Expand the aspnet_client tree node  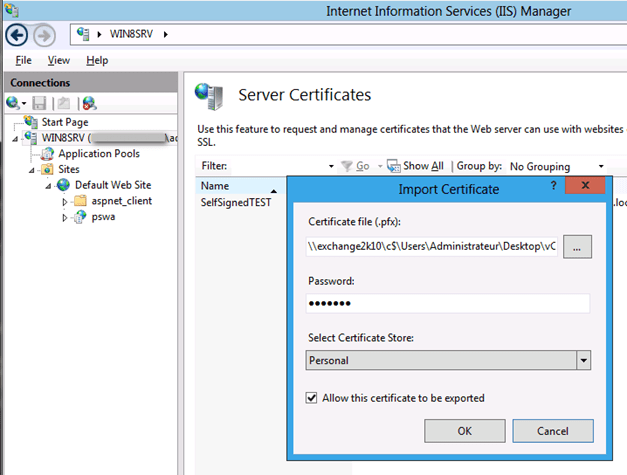point(66,201)
